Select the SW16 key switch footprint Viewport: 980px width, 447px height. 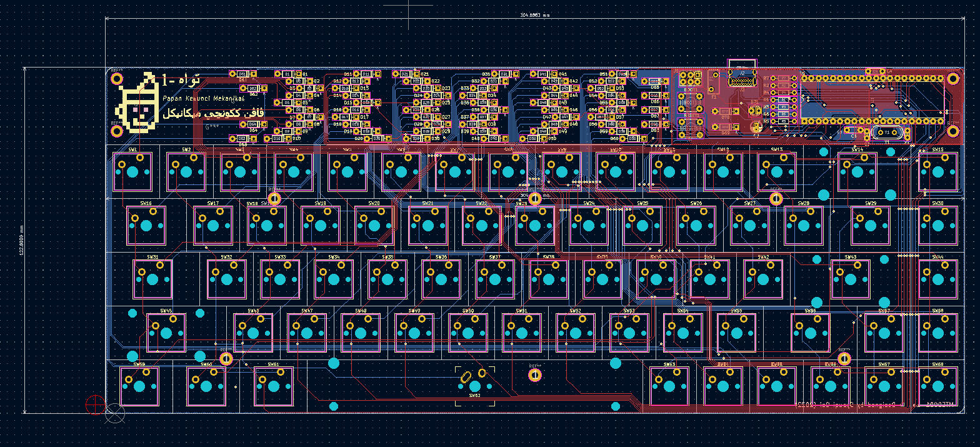click(x=146, y=225)
